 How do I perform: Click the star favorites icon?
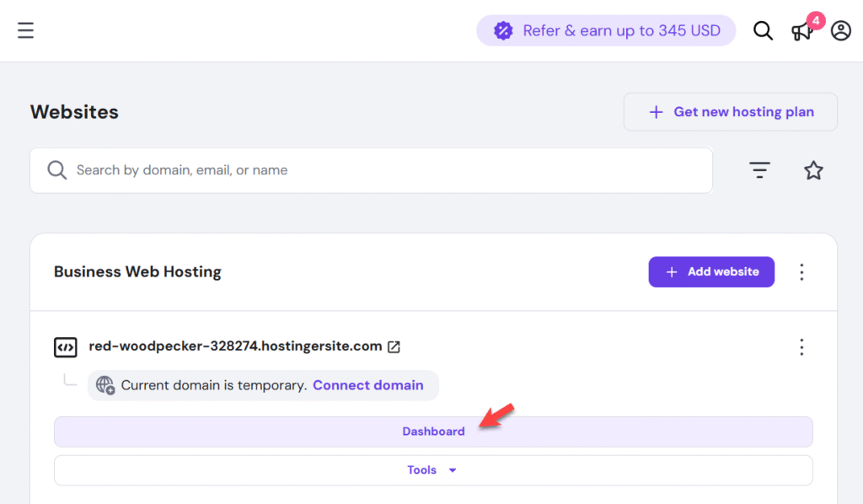pyautogui.click(x=813, y=170)
